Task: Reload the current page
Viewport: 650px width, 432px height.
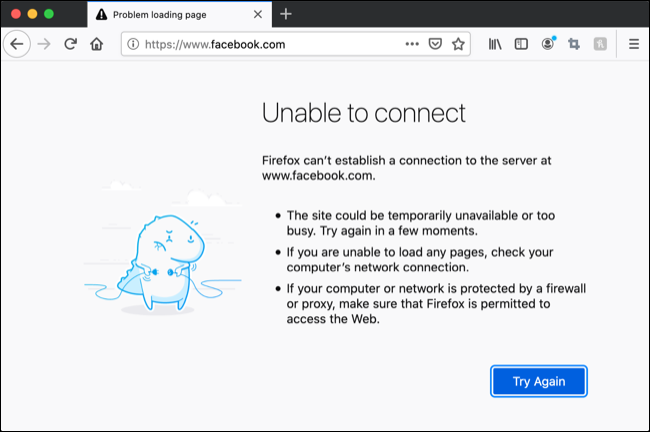Action: click(70, 44)
